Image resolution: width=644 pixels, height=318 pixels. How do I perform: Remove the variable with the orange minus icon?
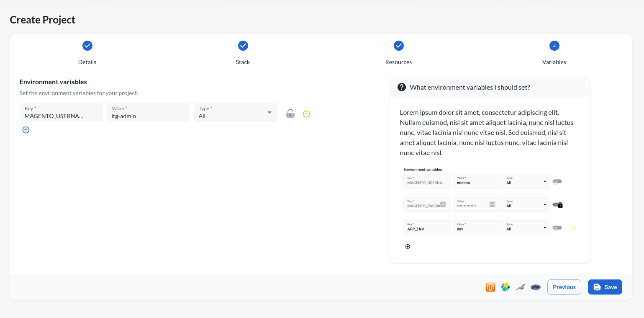pos(306,114)
